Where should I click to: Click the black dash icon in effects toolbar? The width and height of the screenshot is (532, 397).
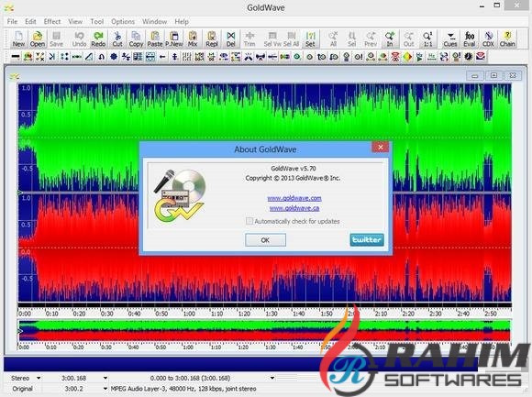tap(16, 57)
